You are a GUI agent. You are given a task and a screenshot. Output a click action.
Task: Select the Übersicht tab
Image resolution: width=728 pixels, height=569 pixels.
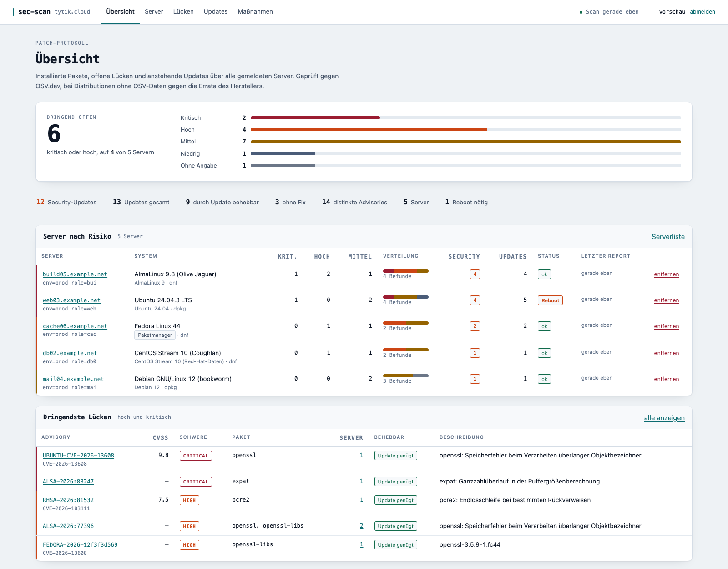point(120,12)
